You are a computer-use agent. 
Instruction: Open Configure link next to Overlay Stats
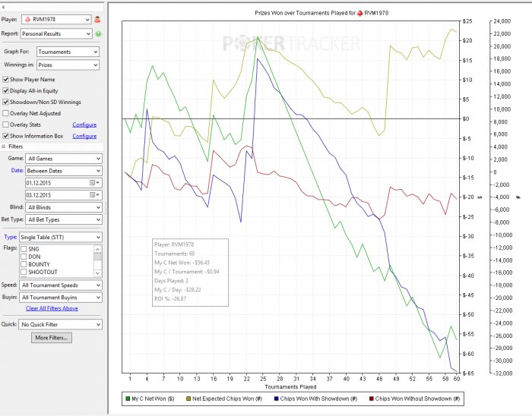click(84, 124)
